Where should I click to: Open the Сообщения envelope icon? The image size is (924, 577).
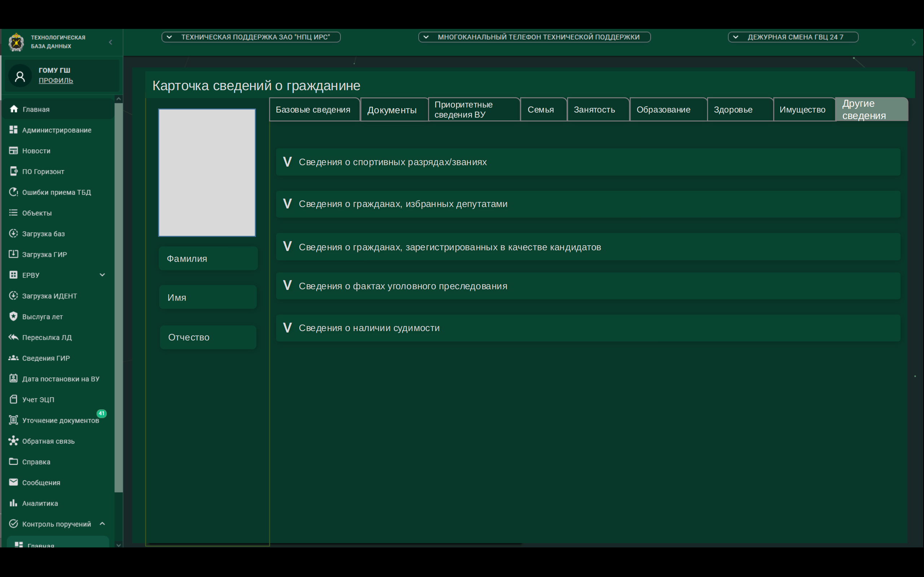point(13,482)
